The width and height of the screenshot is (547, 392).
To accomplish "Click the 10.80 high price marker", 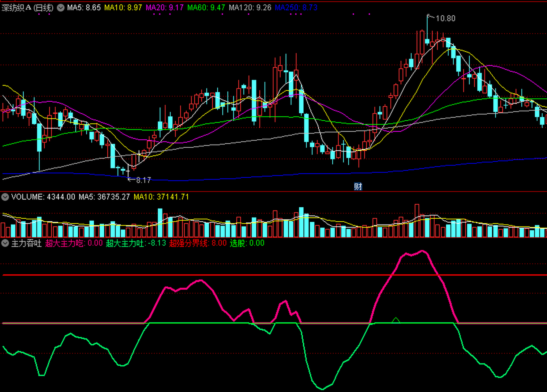I will coord(445,19).
